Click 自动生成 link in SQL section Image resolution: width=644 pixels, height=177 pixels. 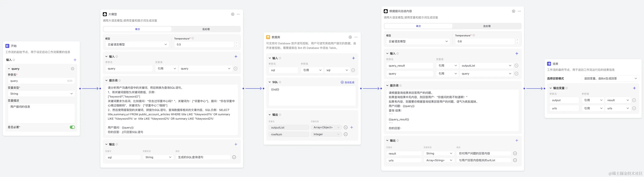pyautogui.click(x=348, y=82)
